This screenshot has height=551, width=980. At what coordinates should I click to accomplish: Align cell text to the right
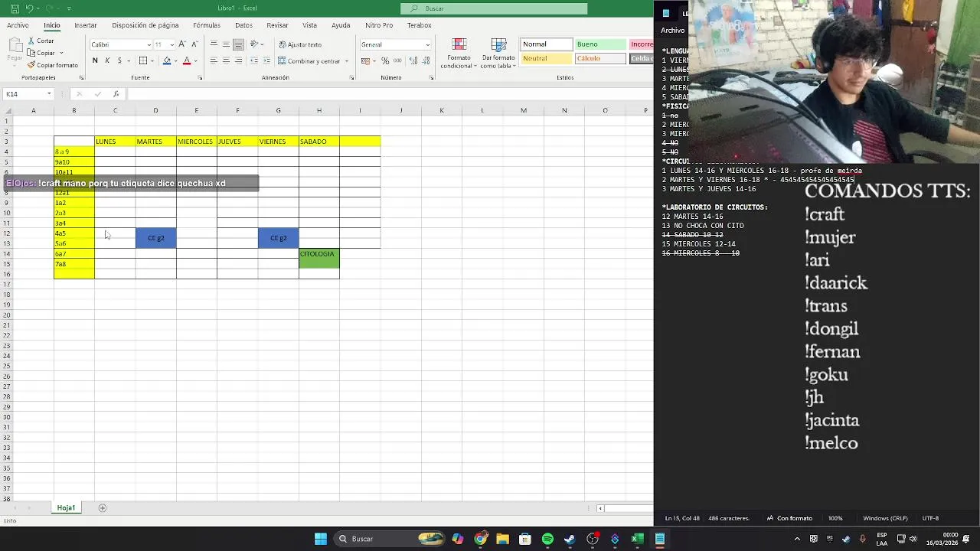(x=238, y=60)
